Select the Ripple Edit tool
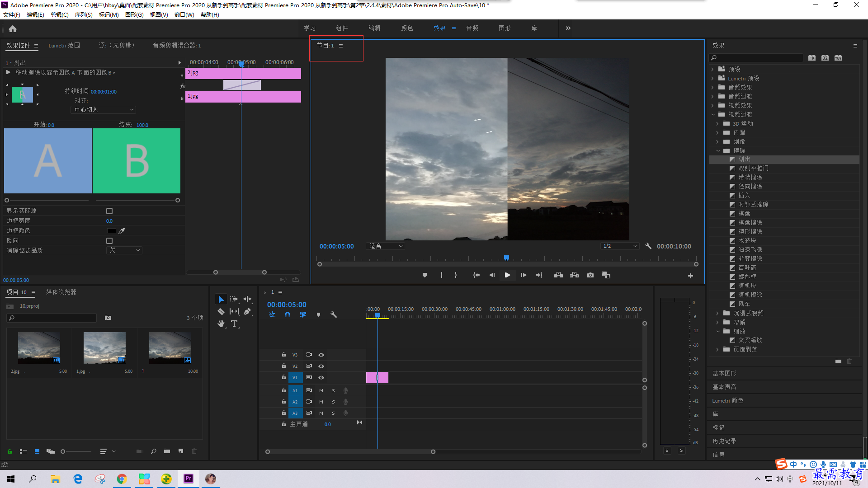This screenshot has width=868, height=488. click(x=247, y=299)
